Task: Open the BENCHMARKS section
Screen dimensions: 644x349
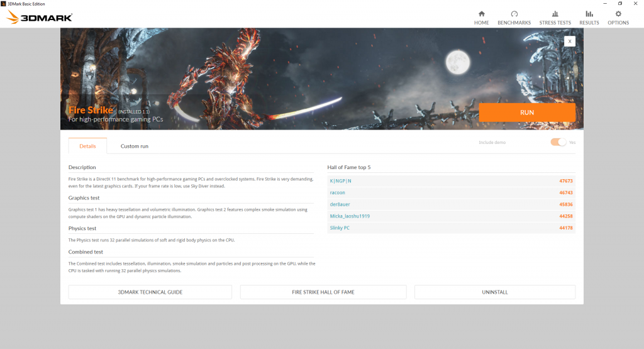Action: [x=514, y=18]
